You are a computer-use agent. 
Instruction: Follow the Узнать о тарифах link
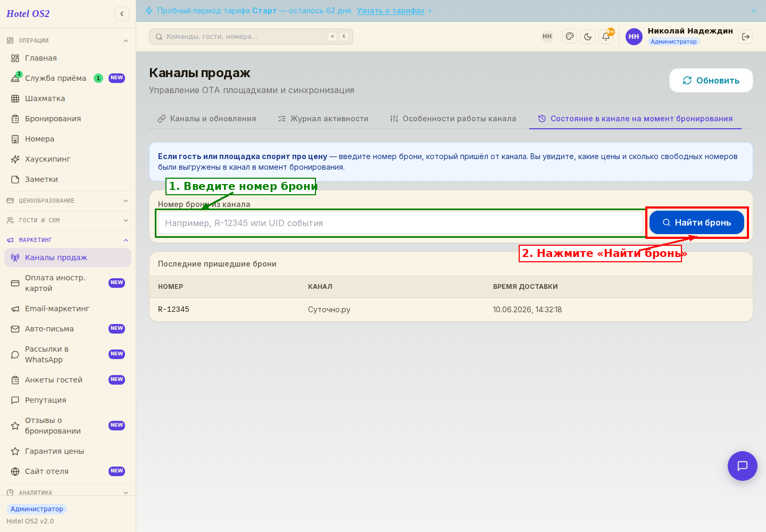click(x=390, y=11)
